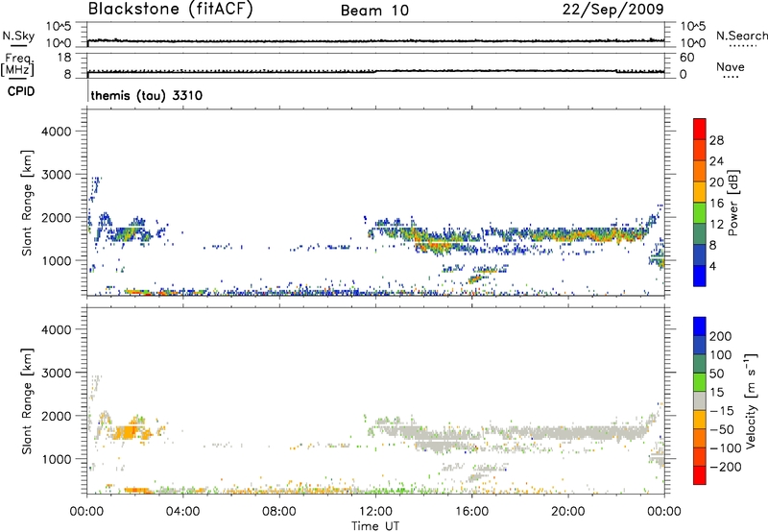768x532 pixels.
Task: Click the Velocity colorbar value "50"
Action: pyautogui.click(x=717, y=374)
